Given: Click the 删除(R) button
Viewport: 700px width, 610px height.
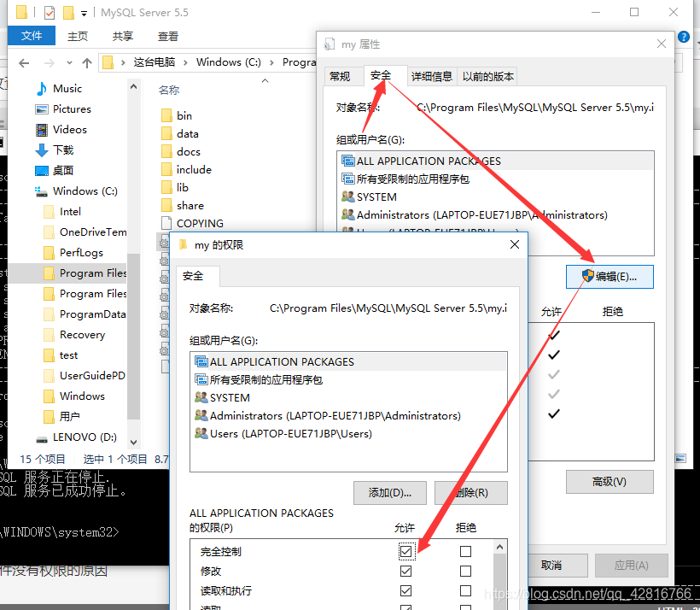Looking at the screenshot, I should pos(471,492).
